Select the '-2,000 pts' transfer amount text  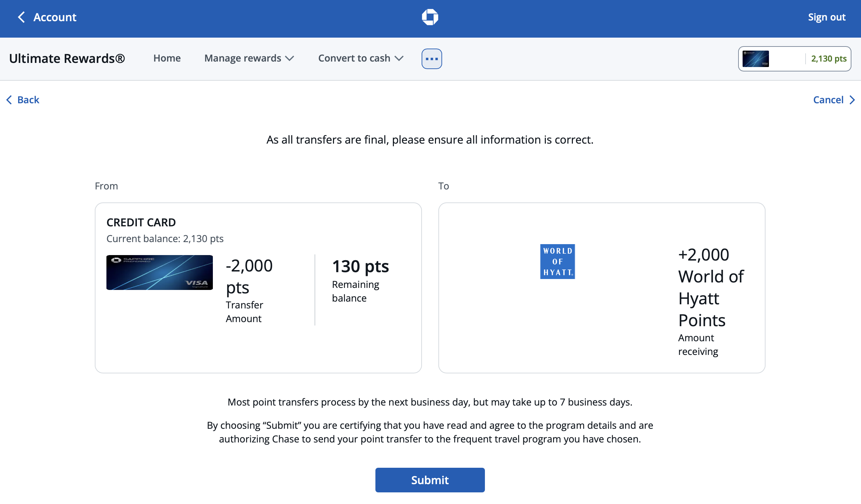[x=249, y=277]
